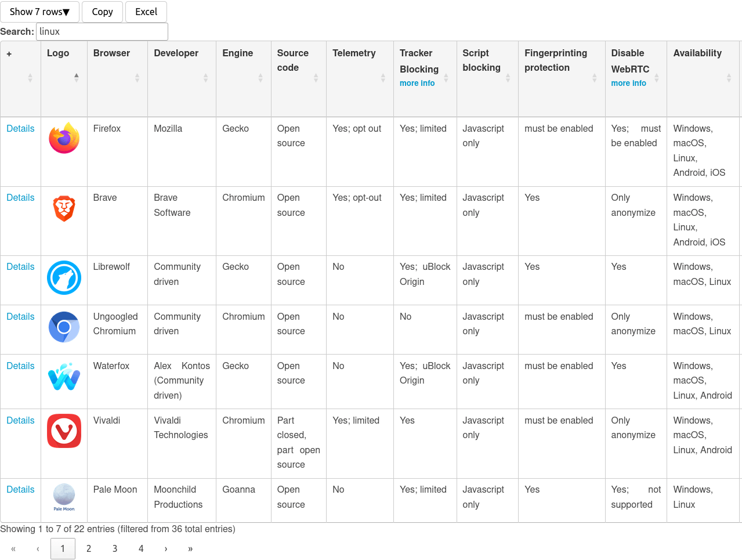
Task: Click the Pale Moon logo
Action: 64,497
